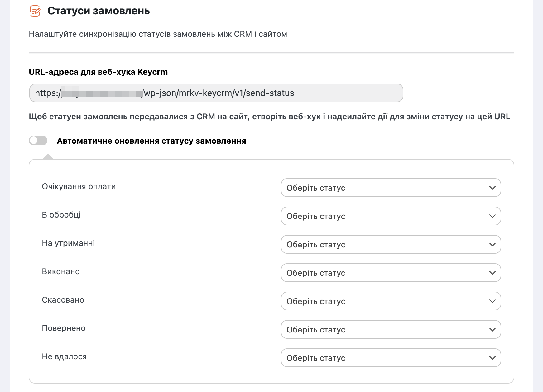Toggle automatic order status update switch

(38, 141)
